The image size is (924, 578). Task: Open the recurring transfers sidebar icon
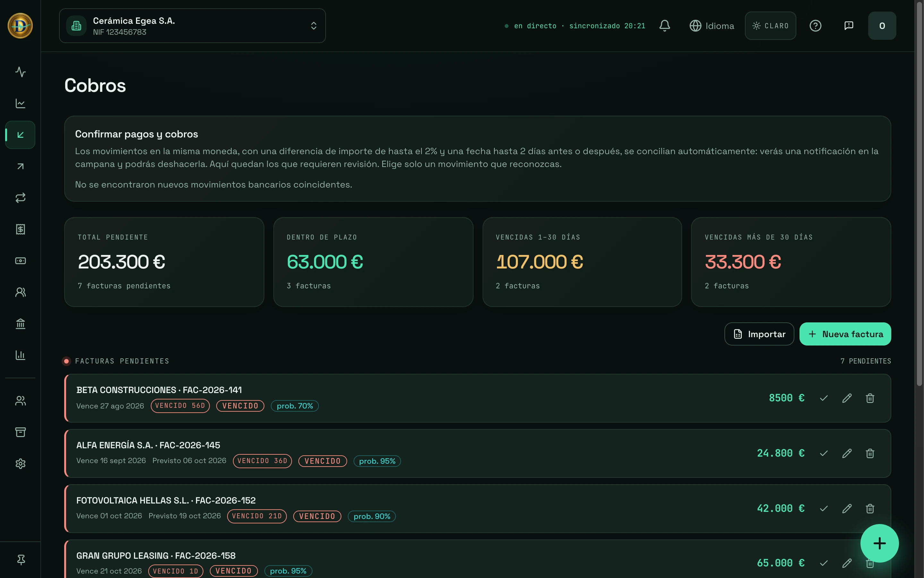tap(20, 197)
